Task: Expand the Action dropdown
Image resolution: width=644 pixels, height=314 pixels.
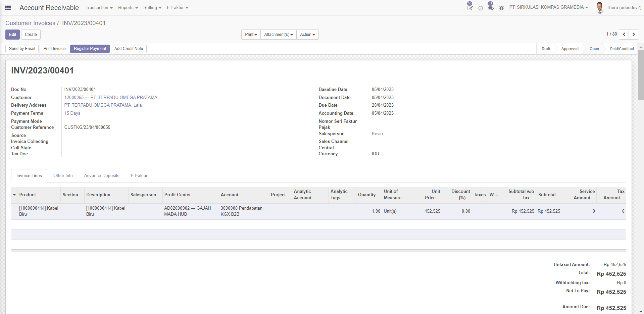Action: pyautogui.click(x=307, y=35)
